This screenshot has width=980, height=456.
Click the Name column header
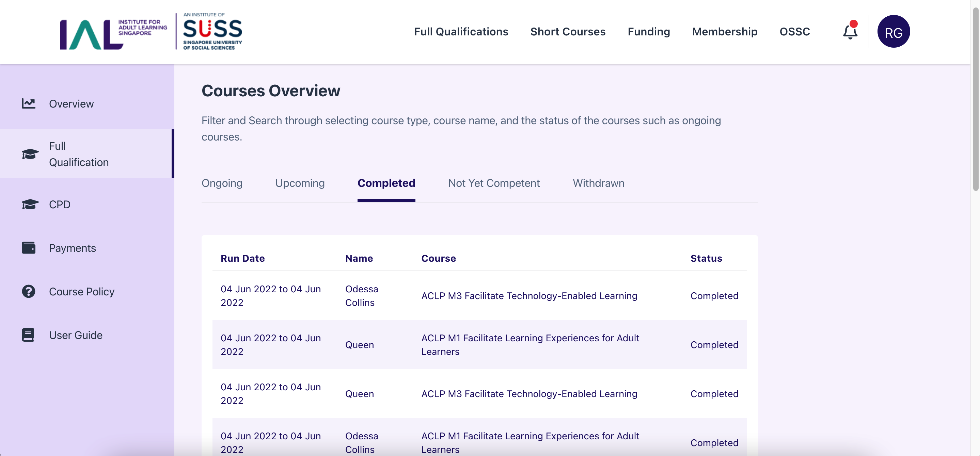[x=359, y=258]
